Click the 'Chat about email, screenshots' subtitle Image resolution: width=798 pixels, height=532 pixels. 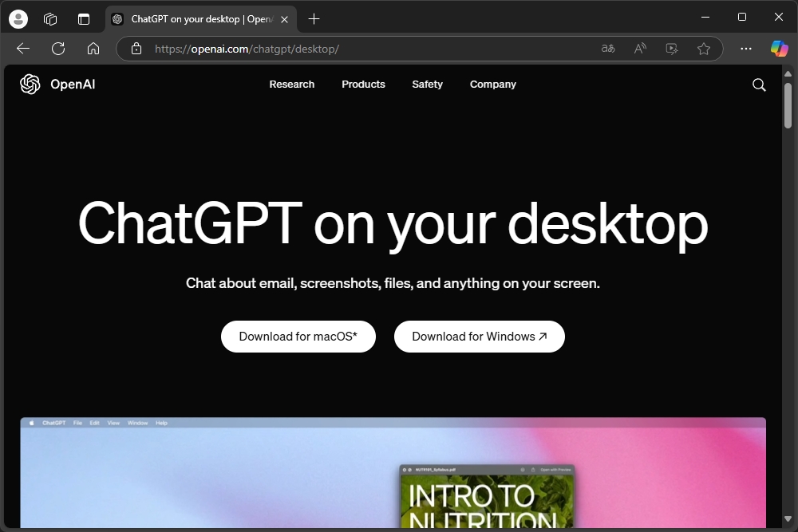point(393,283)
